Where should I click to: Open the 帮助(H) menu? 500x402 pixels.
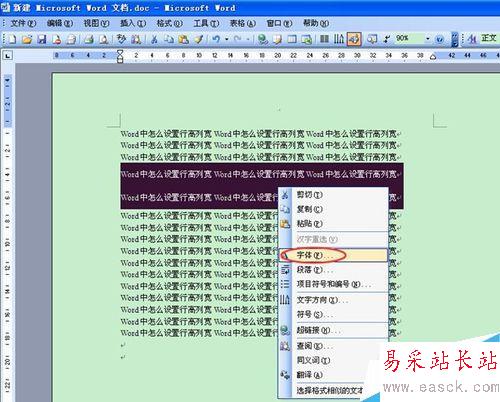(x=316, y=23)
